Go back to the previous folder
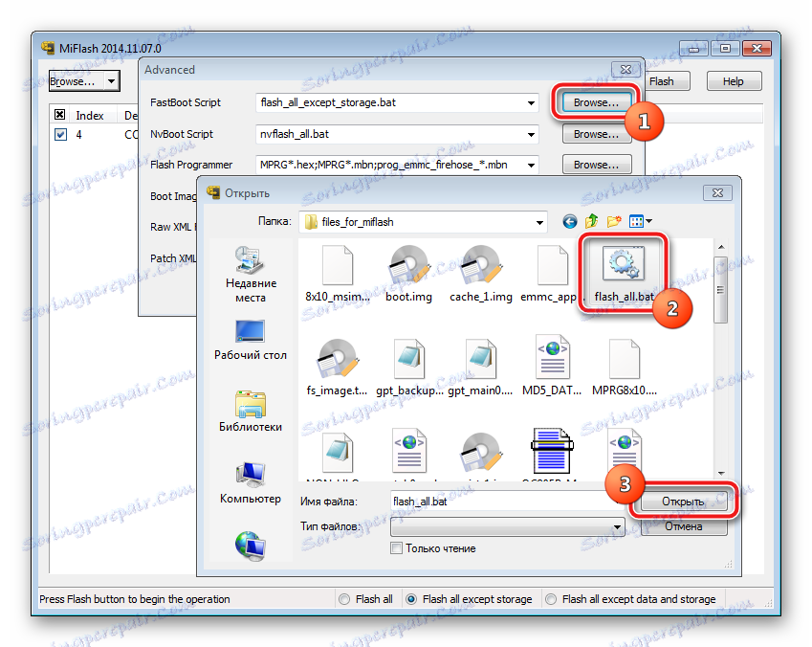This screenshot has width=812, height=647. [570, 222]
